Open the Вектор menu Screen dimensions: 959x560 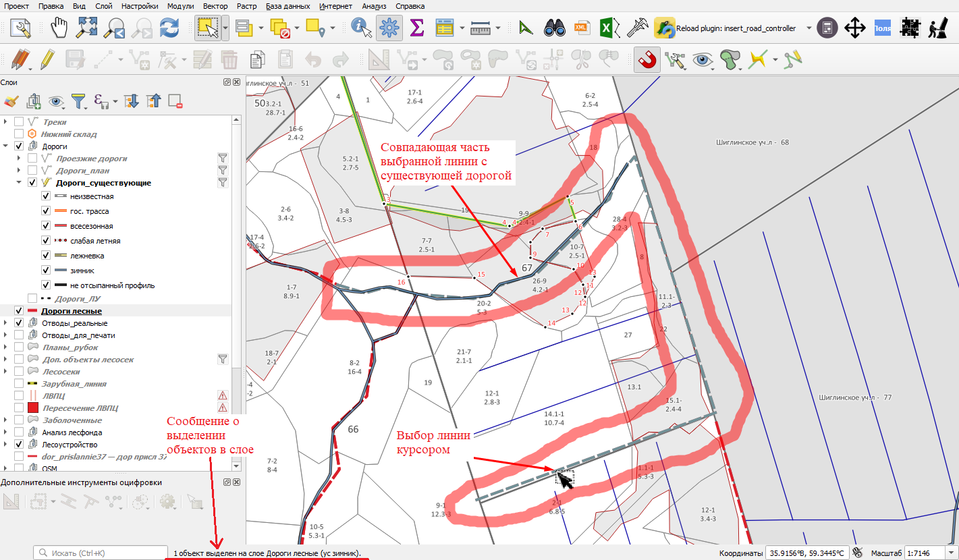tap(215, 6)
